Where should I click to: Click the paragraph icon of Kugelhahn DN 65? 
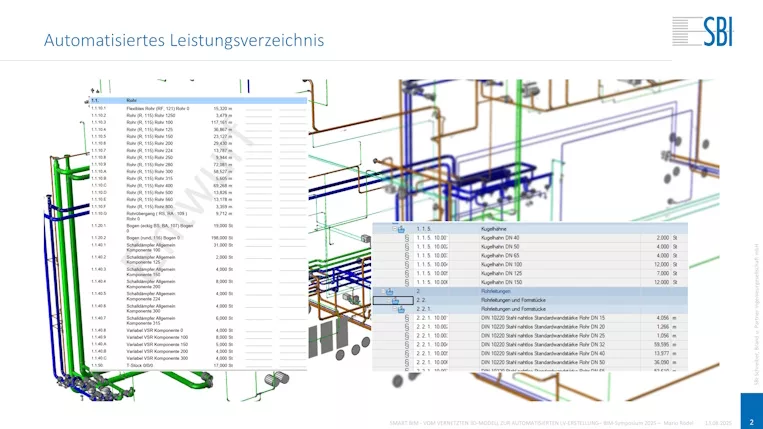click(x=407, y=255)
